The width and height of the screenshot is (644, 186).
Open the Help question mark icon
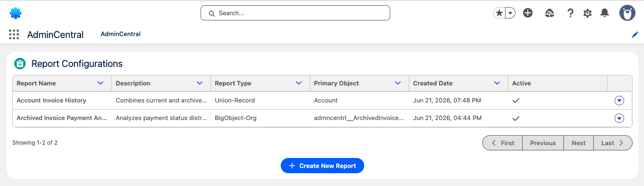click(570, 13)
